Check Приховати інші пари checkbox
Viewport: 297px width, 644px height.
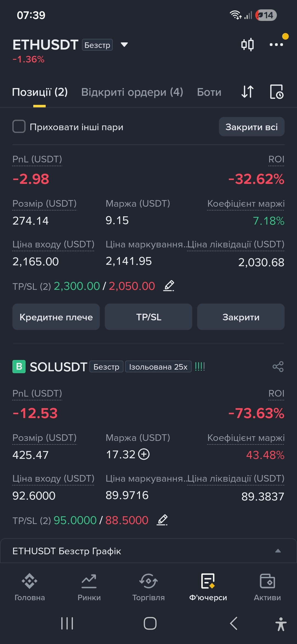click(19, 127)
